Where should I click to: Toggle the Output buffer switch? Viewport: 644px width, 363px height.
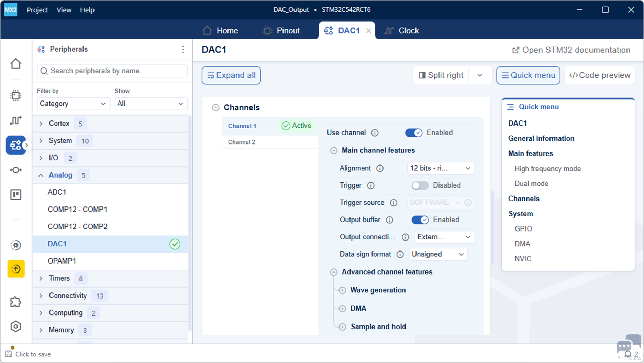pyautogui.click(x=420, y=220)
